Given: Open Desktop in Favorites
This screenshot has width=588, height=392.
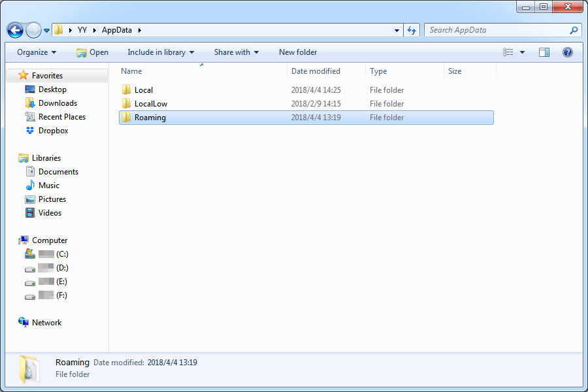Looking at the screenshot, I should pyautogui.click(x=52, y=90).
